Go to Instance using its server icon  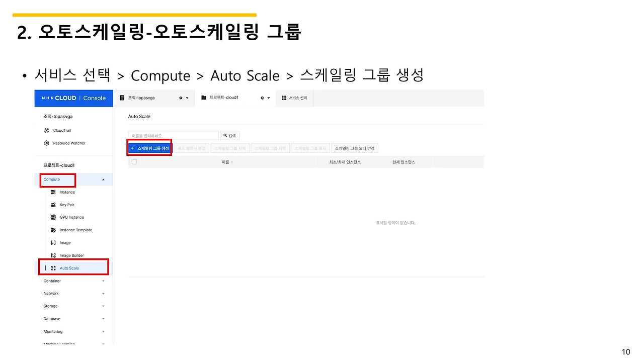pyautogui.click(x=53, y=192)
